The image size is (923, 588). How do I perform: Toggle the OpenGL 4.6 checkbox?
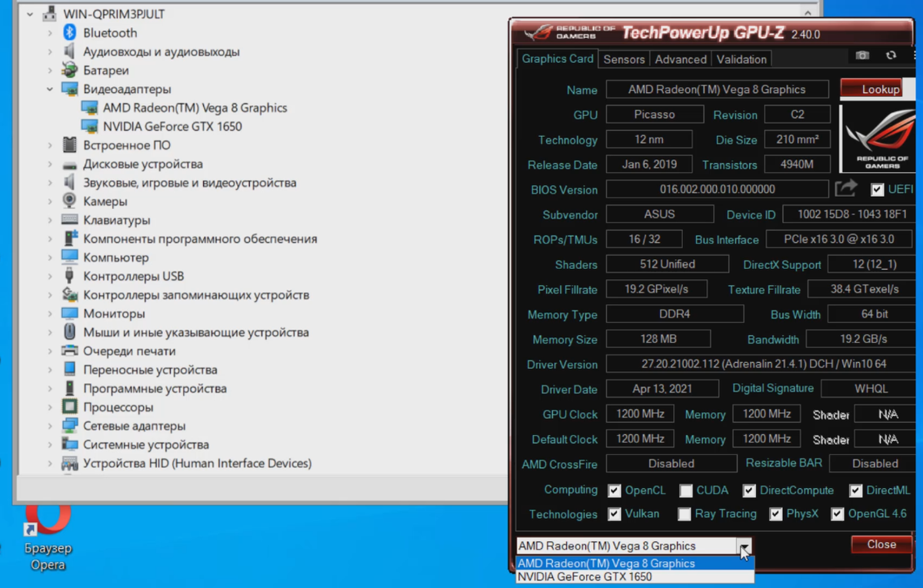(838, 514)
